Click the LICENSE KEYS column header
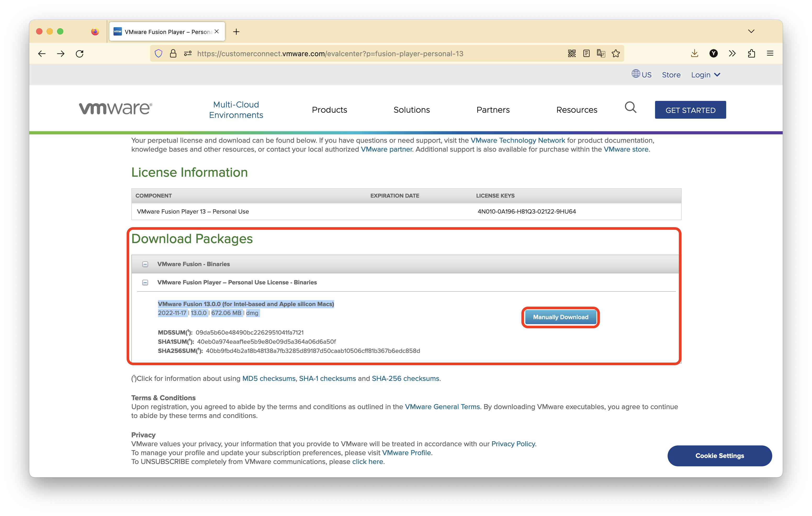812x516 pixels. point(495,196)
